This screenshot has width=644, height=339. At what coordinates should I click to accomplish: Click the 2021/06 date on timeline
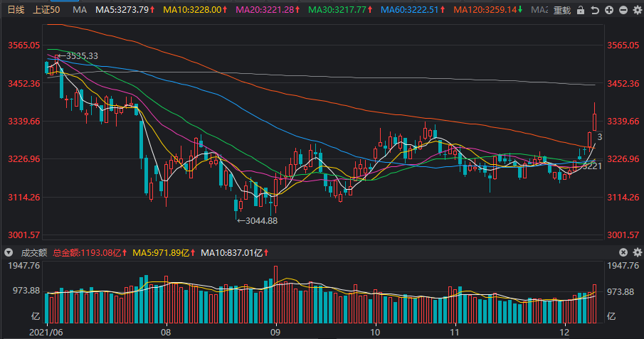[45, 332]
